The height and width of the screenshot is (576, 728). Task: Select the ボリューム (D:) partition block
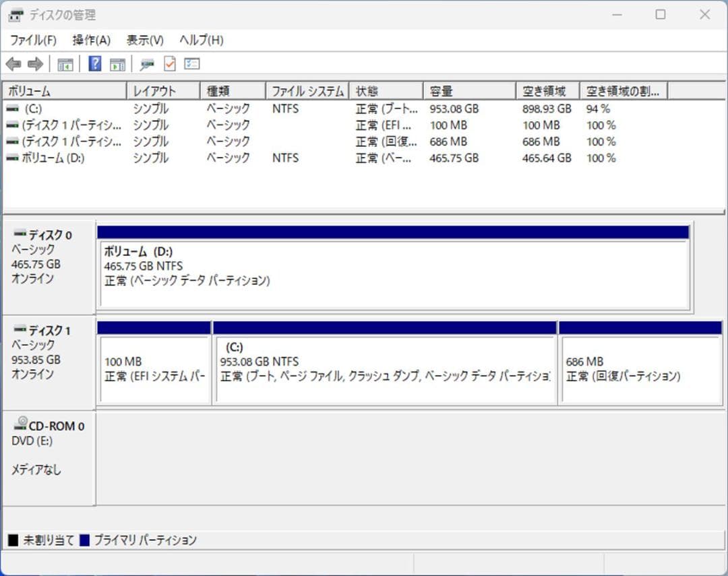pyautogui.click(x=391, y=269)
